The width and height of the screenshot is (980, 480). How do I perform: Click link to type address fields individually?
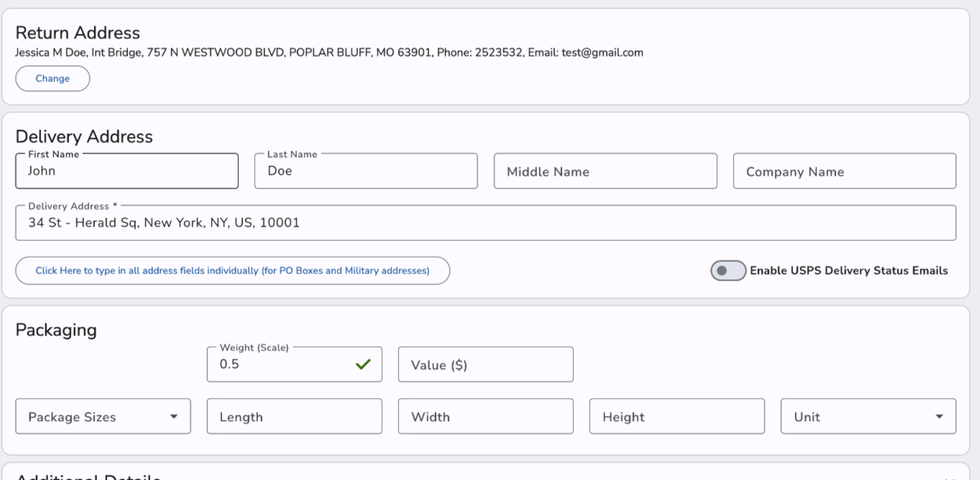tap(232, 271)
